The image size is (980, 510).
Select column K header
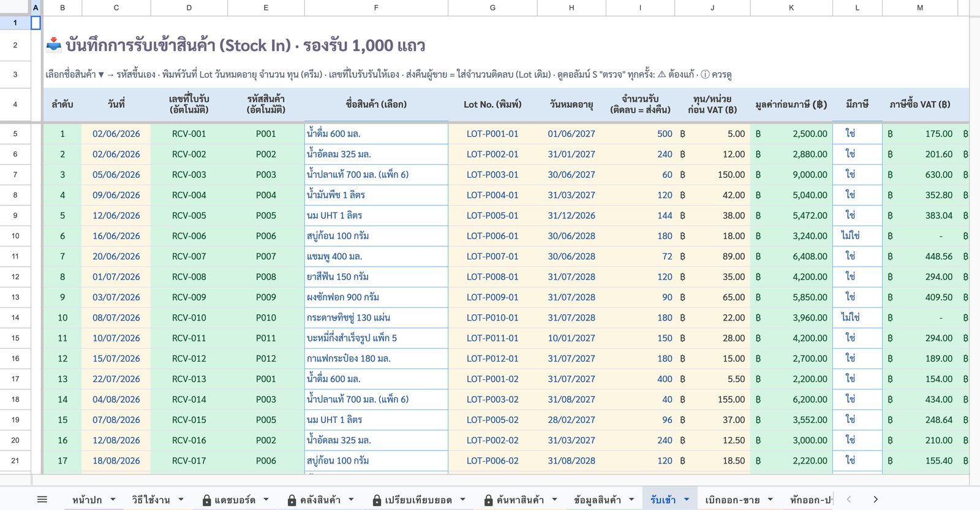click(791, 7)
